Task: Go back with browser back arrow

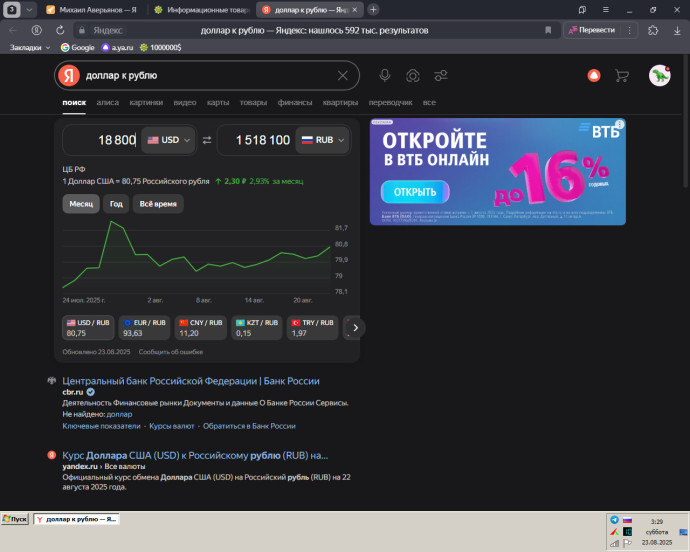Action: [13, 30]
